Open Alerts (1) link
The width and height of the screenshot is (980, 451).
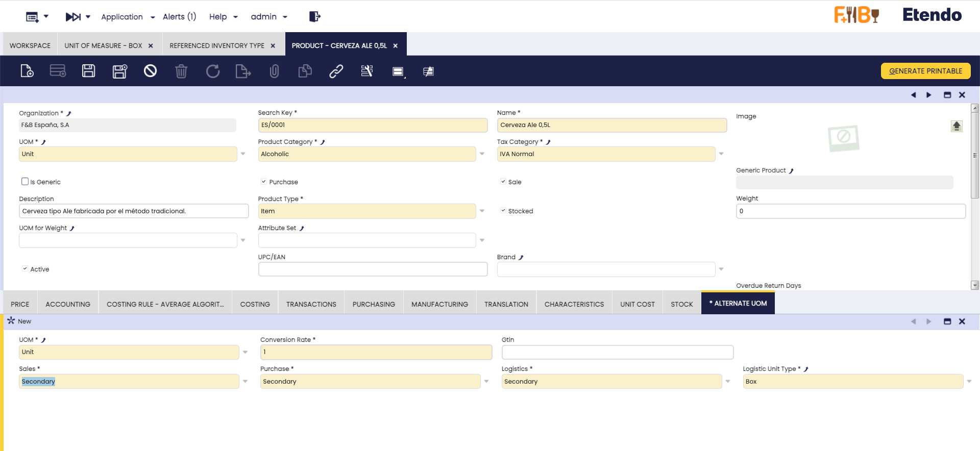[179, 17]
